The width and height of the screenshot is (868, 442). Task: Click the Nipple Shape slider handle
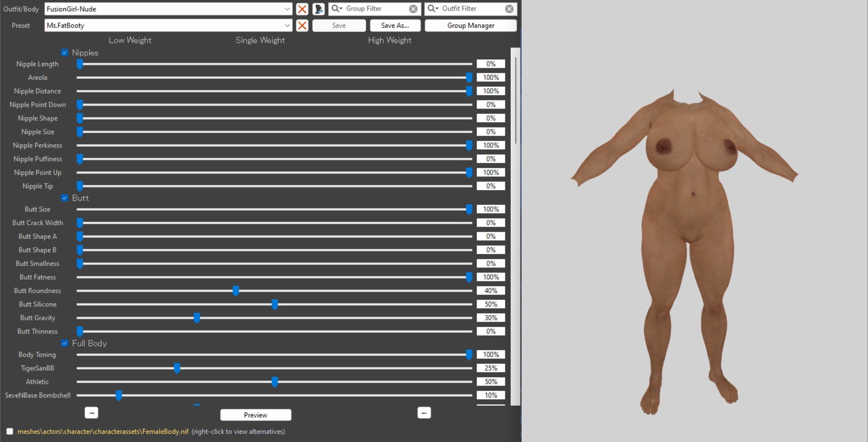pyautogui.click(x=80, y=119)
